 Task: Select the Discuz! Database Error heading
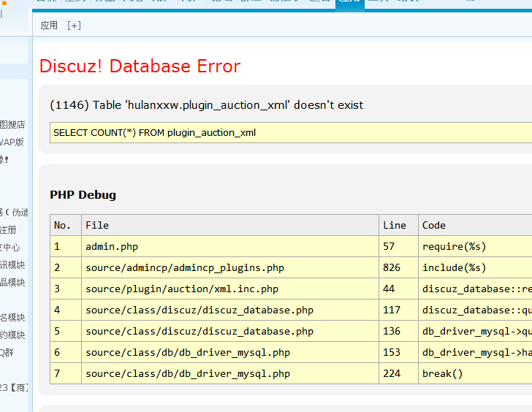click(x=140, y=66)
